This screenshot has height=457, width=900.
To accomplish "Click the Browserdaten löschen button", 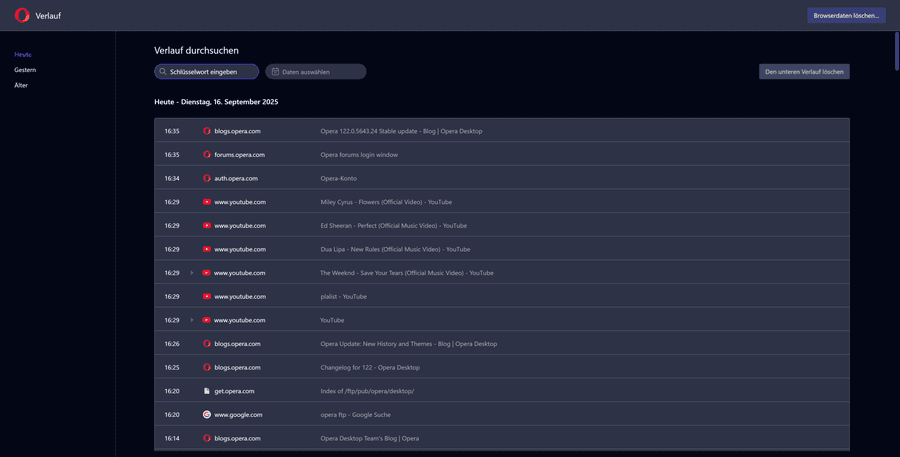I will (846, 16).
